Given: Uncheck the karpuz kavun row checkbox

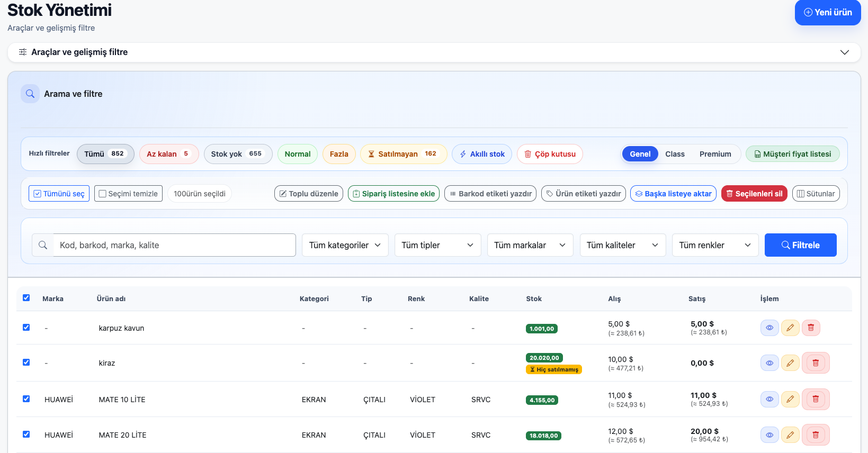Looking at the screenshot, I should tap(26, 328).
